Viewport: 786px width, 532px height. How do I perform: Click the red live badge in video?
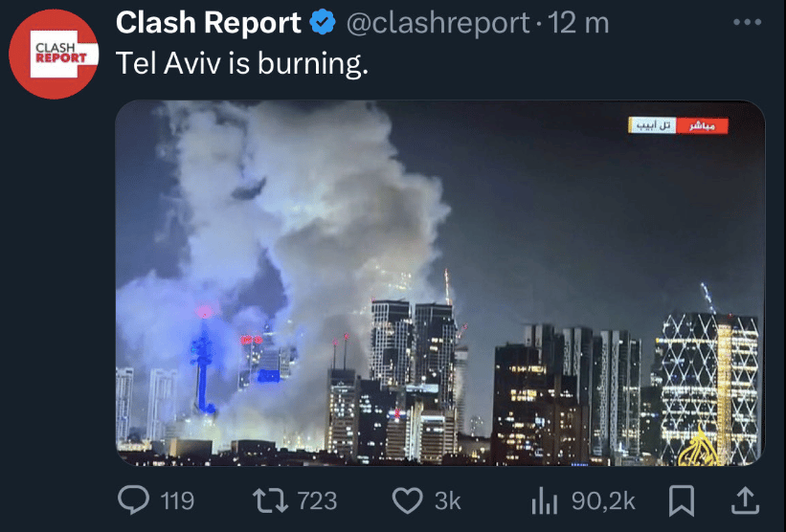[x=702, y=125]
